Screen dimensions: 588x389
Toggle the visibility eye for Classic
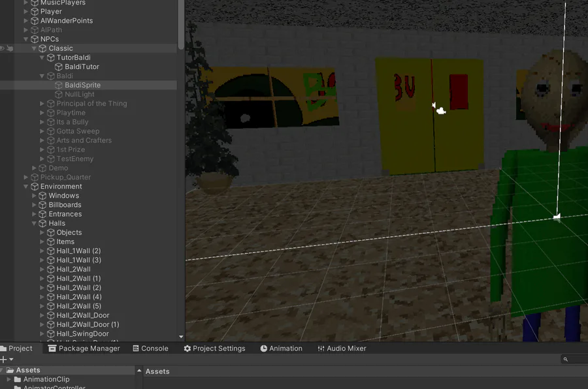tap(2, 48)
